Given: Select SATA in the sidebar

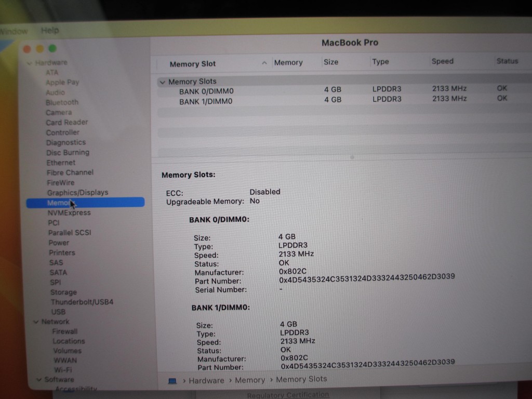Looking at the screenshot, I should click(58, 272).
